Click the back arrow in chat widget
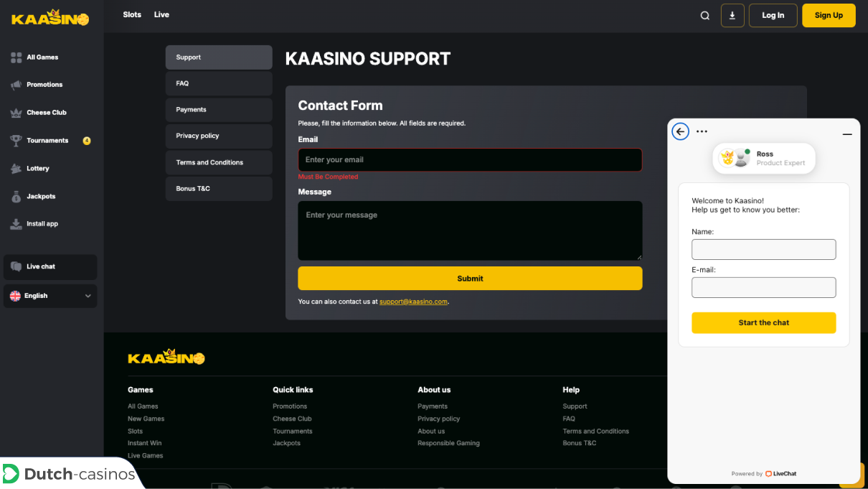This screenshot has height=489, width=868. 680,131
